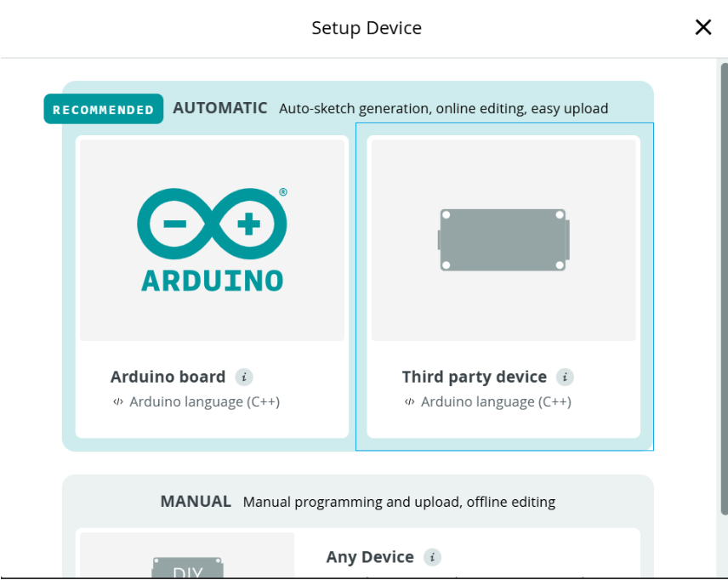The image size is (728, 580).
Task: Click code icon under Third party device
Action: (x=410, y=401)
